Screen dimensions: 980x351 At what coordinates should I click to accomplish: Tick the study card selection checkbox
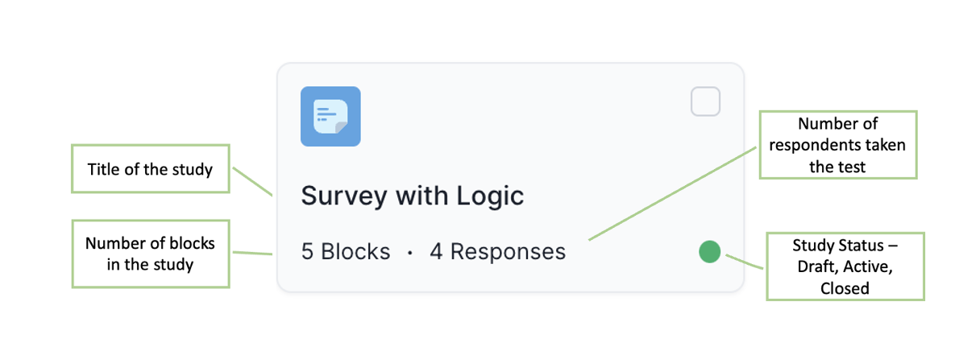coord(705,102)
